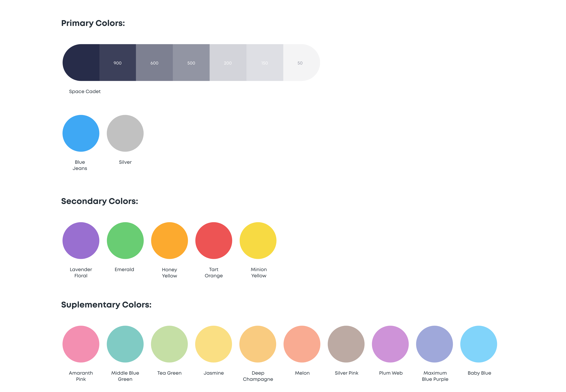Click the Tea Green circle
This screenshot has height=392, width=566.
pyautogui.click(x=169, y=344)
